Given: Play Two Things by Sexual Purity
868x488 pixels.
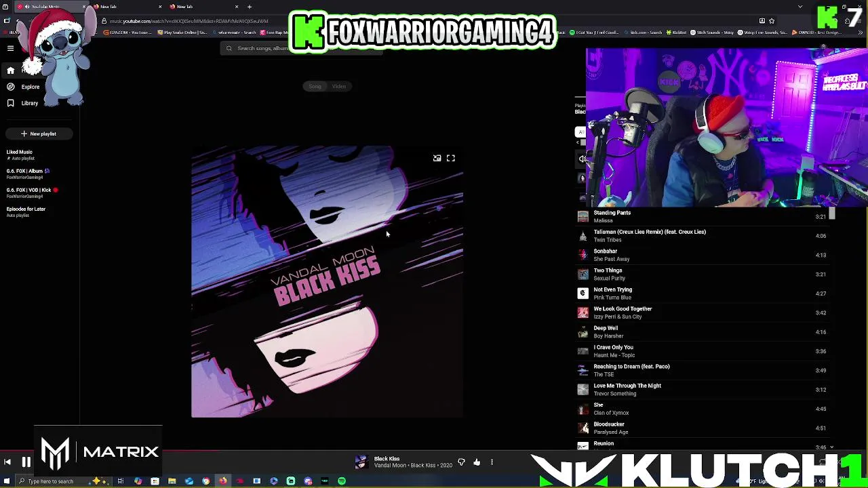Looking at the screenshot, I should click(704, 274).
